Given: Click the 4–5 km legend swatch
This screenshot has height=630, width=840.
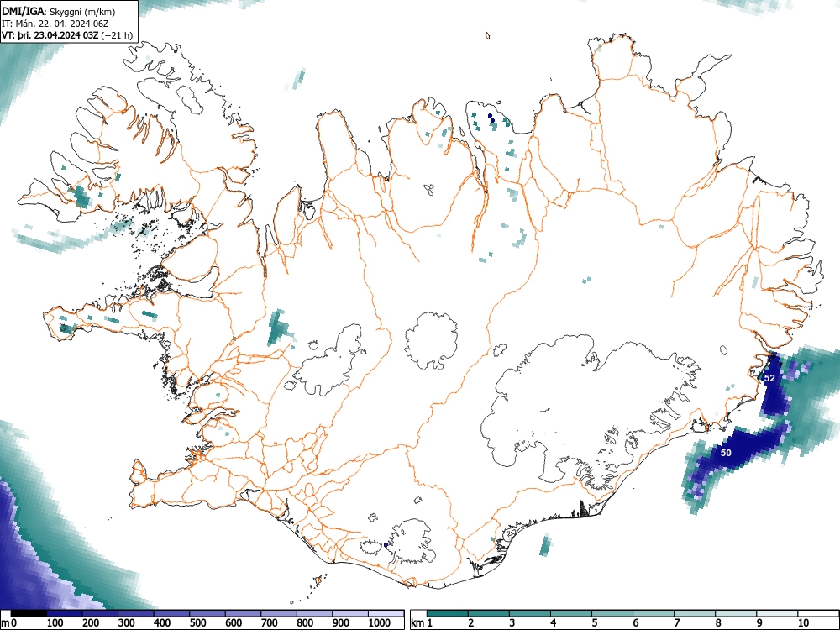Looking at the screenshot, I should point(571,613).
